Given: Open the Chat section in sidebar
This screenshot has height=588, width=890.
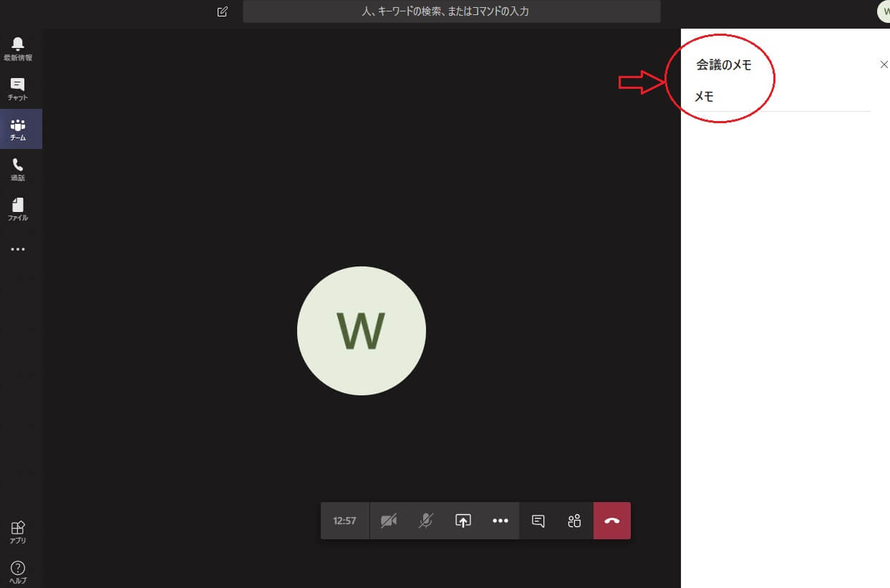Looking at the screenshot, I should (18, 89).
